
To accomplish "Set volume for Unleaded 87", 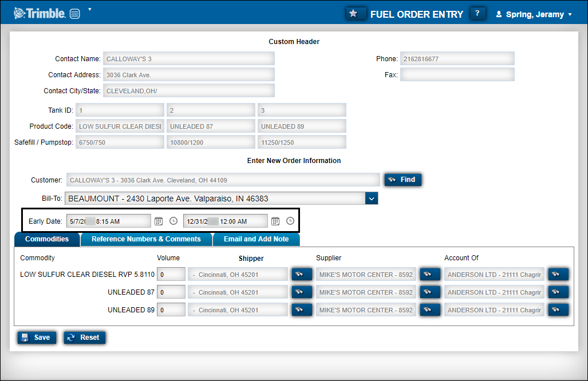I will [x=171, y=292].
